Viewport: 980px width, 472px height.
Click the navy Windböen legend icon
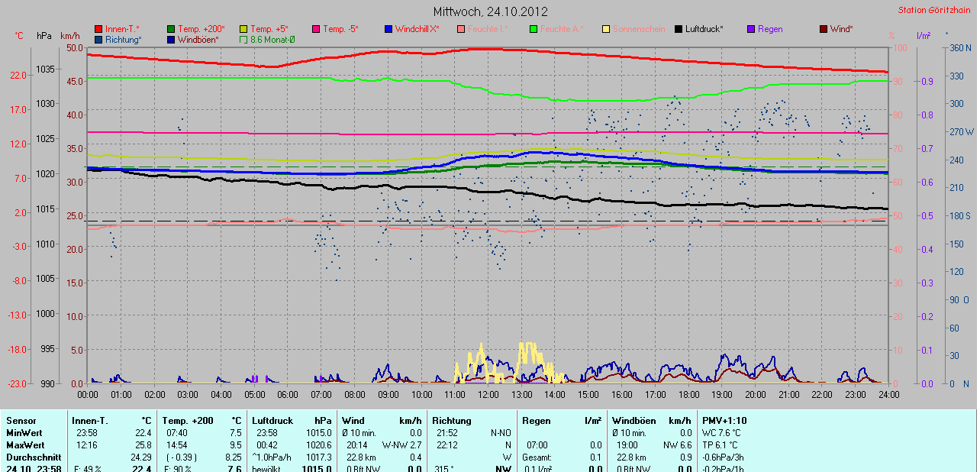[171, 39]
